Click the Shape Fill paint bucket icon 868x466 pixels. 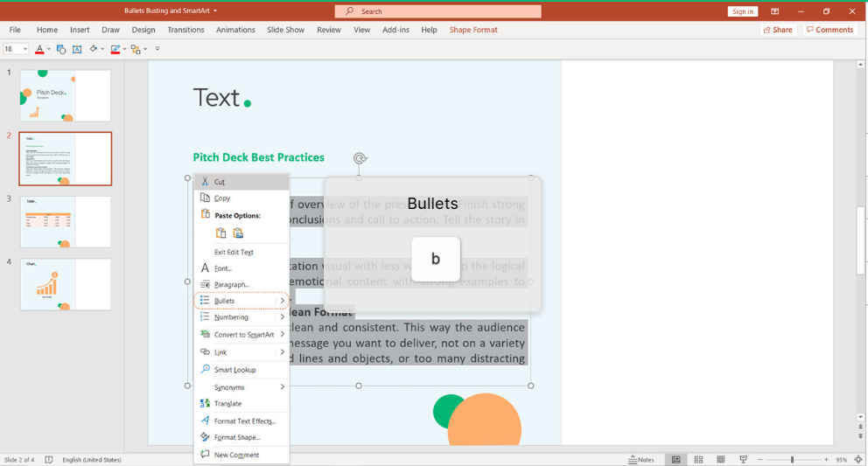pos(94,49)
